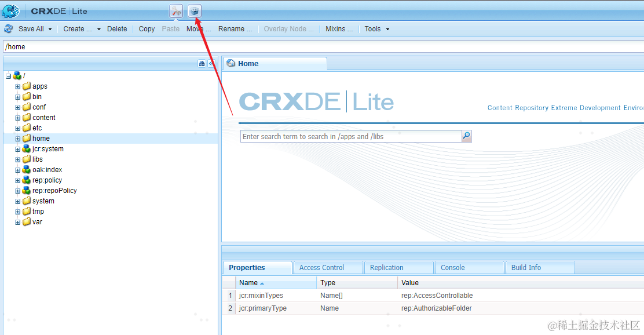This screenshot has height=335, width=644.
Task: Open the Create dropdown arrow
Action: (98, 29)
